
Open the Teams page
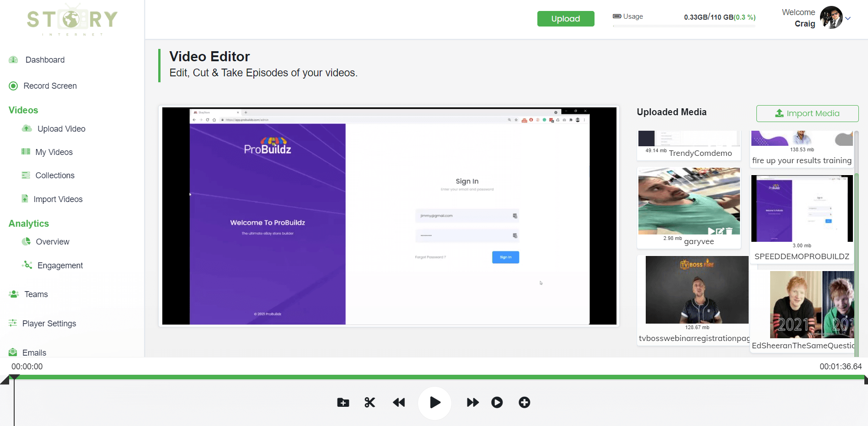click(x=36, y=294)
